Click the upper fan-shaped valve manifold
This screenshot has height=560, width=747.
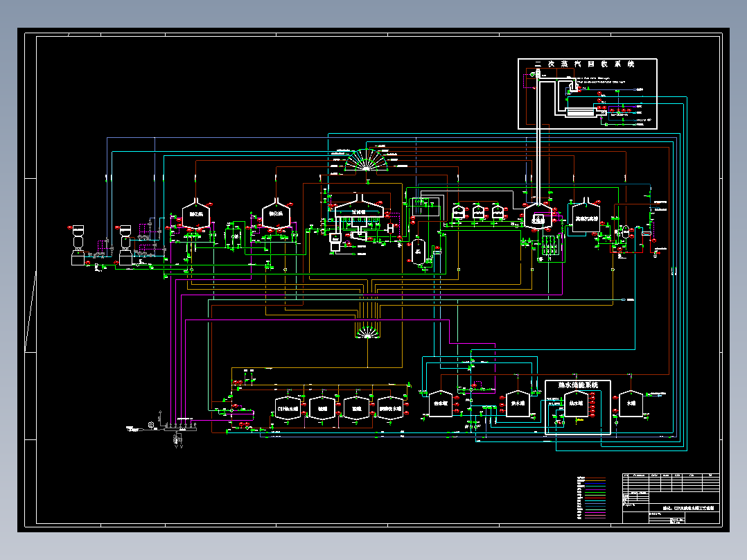367,159
